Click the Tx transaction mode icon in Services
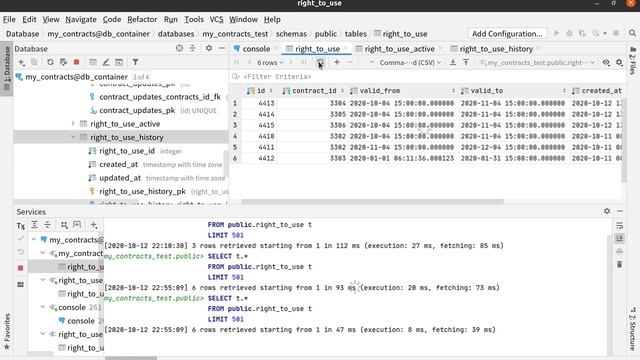 (x=20, y=225)
